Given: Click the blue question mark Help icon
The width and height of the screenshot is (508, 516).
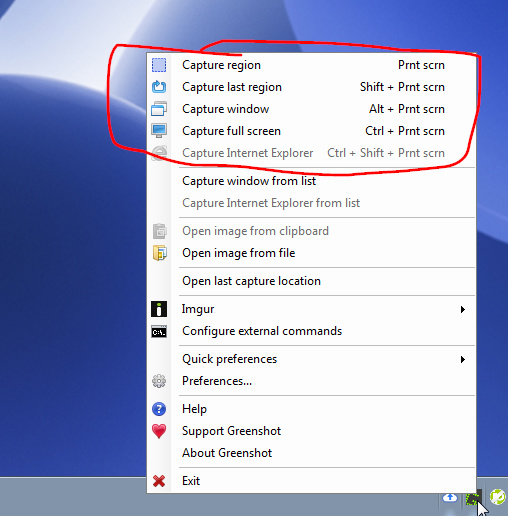Looking at the screenshot, I should (x=159, y=409).
